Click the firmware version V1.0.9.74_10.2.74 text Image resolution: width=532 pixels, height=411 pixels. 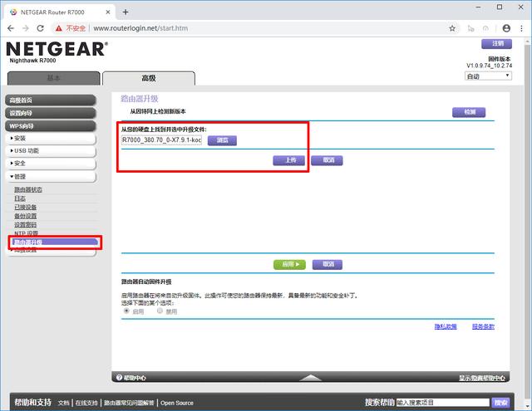[489, 66]
